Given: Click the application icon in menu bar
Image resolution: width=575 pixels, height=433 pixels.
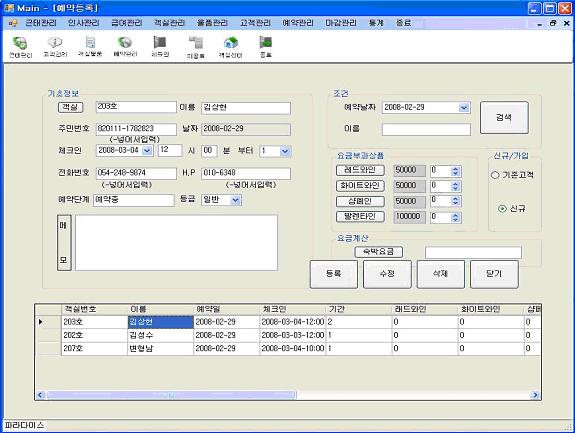Looking at the screenshot, I should point(13,23).
